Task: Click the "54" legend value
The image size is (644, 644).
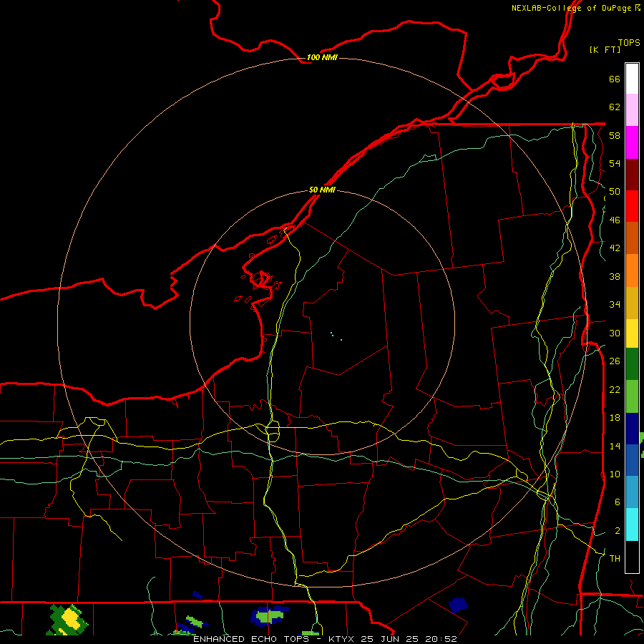Action: click(615, 163)
